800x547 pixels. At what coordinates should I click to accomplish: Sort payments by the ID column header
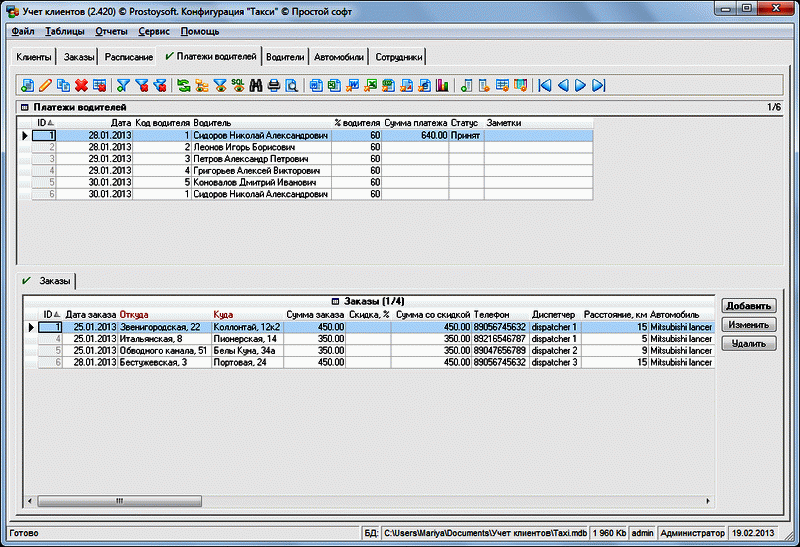(x=44, y=123)
